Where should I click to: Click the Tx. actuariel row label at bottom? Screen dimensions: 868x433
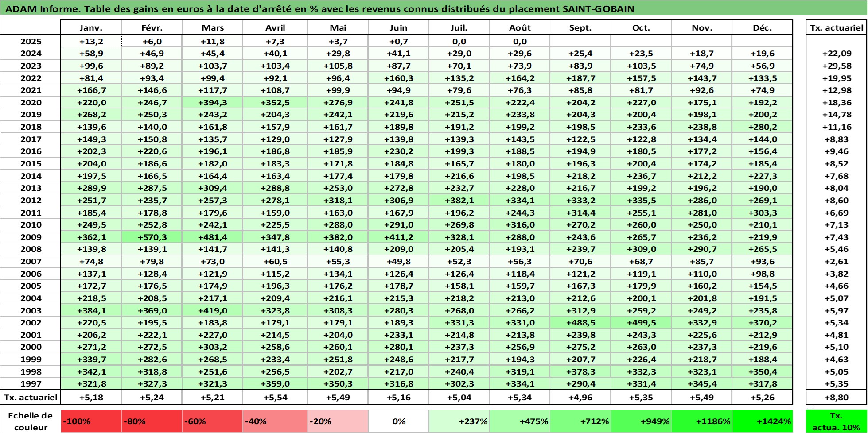click(31, 398)
